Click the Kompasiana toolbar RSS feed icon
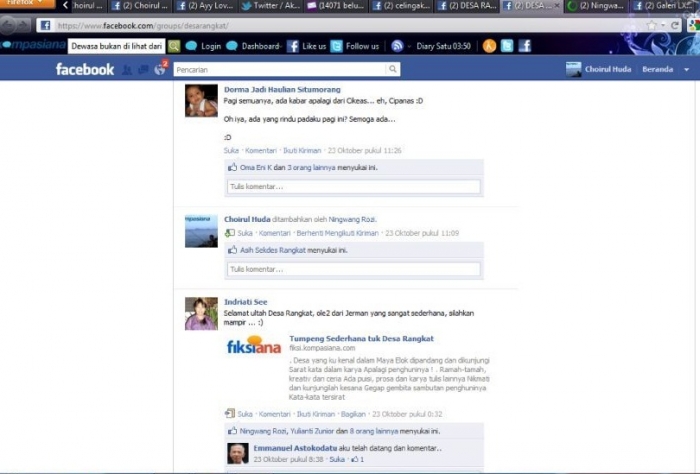The width and height of the screenshot is (700, 474). [397, 46]
